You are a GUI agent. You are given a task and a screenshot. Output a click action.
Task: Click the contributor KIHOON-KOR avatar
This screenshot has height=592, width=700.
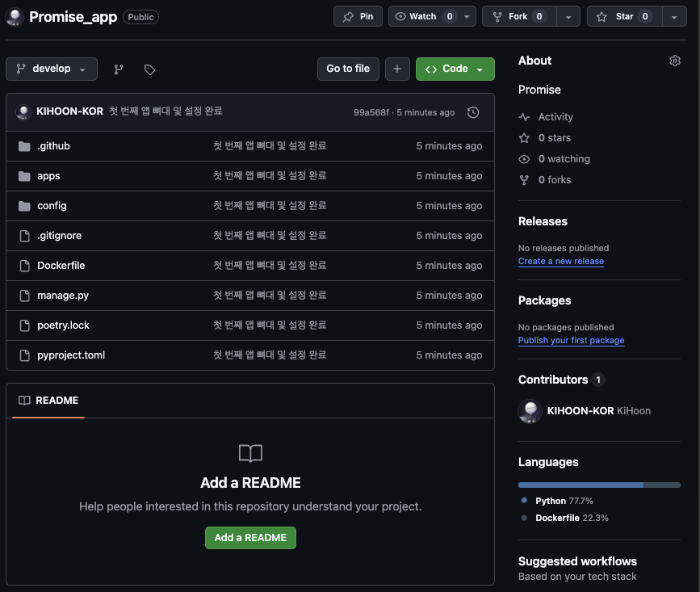point(530,411)
